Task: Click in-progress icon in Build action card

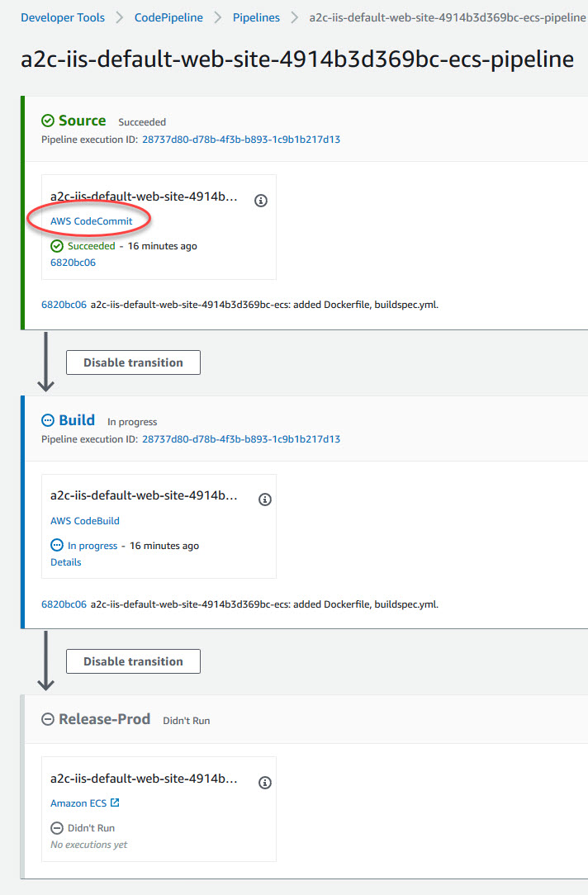Action: click(x=56, y=545)
